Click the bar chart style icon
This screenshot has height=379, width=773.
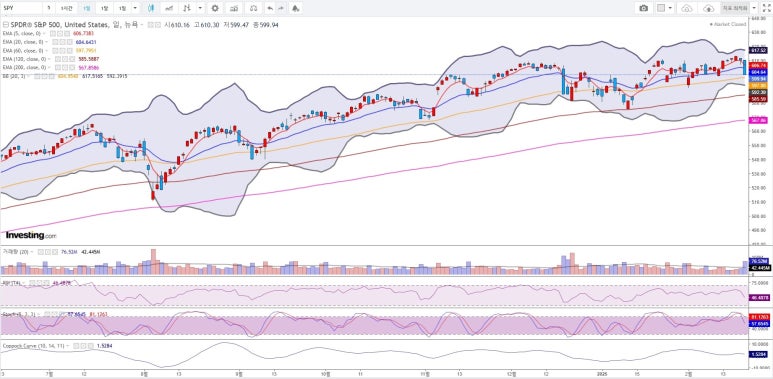[187, 8]
